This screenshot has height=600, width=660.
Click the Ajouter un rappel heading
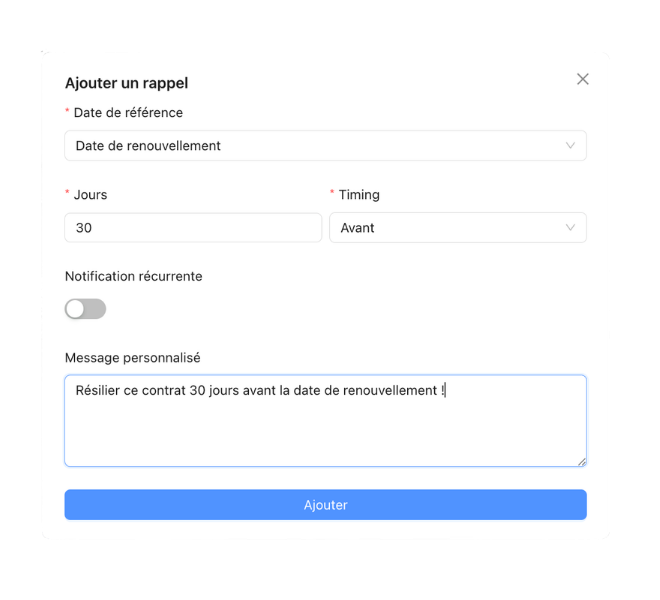(126, 83)
